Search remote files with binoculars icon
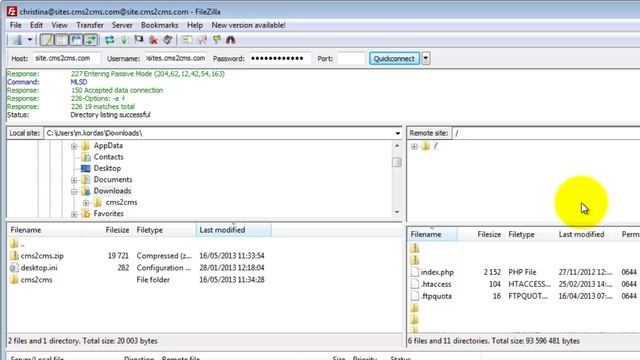 coord(231,40)
